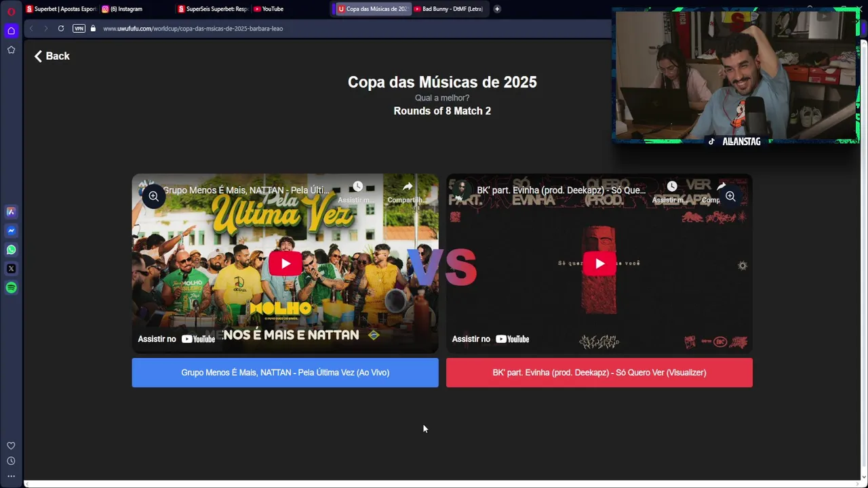
Task: Play the Só Quero Ver video
Action: click(x=599, y=263)
